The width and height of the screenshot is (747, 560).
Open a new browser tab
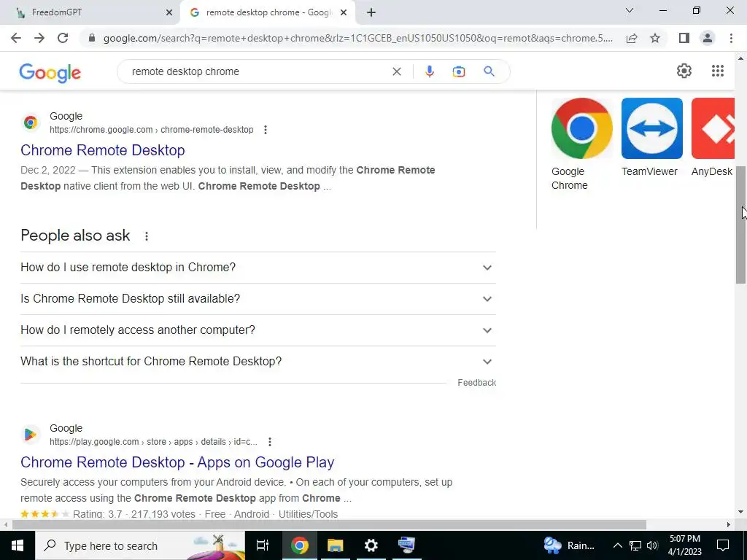click(371, 12)
